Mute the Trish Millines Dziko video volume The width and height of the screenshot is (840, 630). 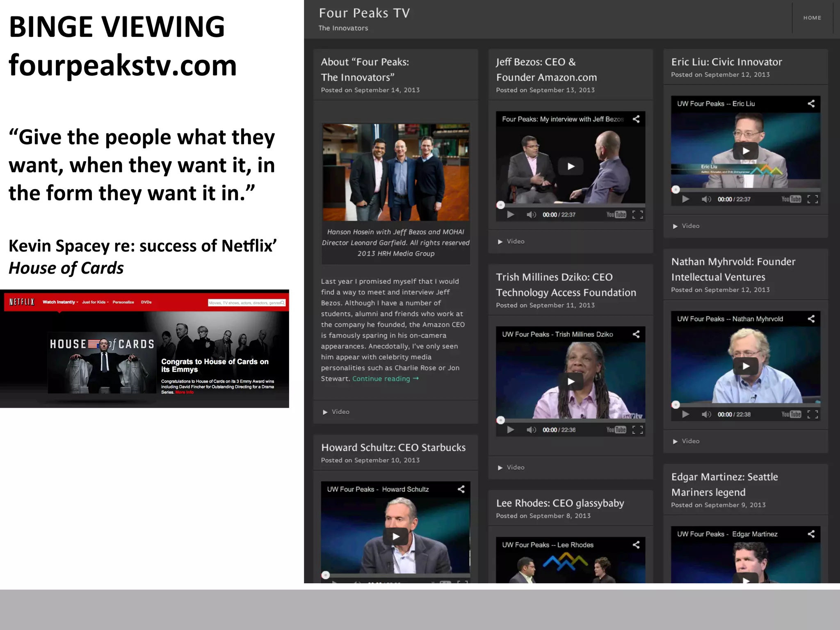pyautogui.click(x=531, y=430)
